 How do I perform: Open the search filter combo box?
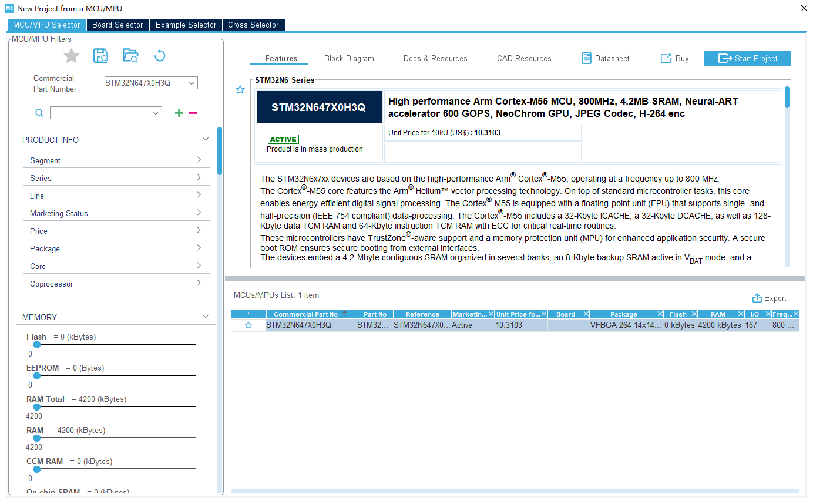[x=106, y=113]
